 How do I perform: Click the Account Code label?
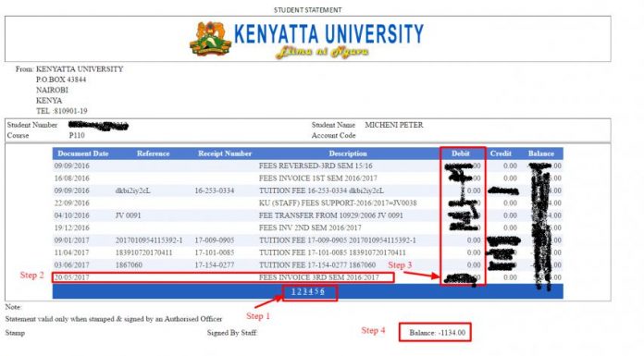pos(333,136)
